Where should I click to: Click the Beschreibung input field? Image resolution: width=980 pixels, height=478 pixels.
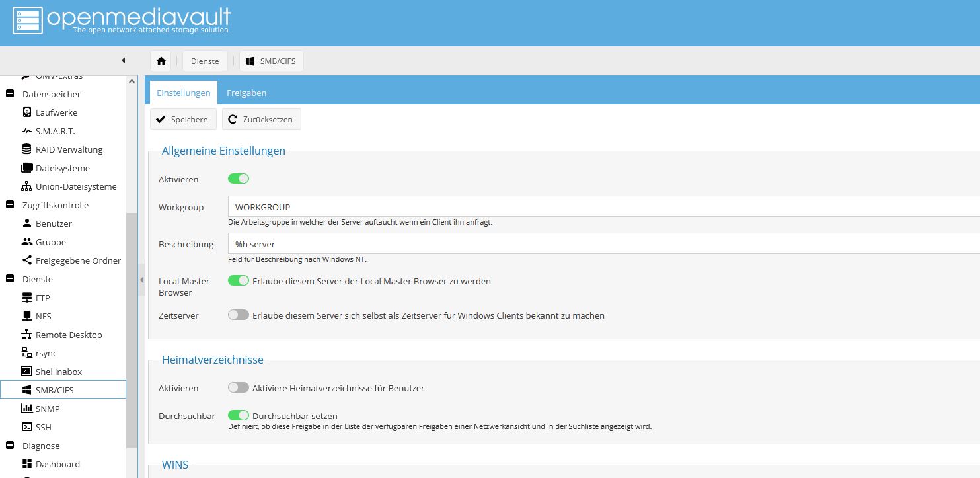[x=603, y=244]
